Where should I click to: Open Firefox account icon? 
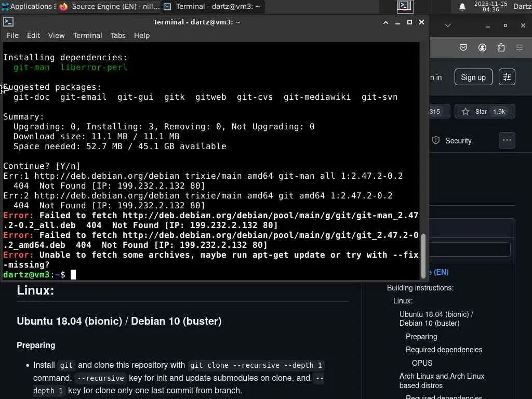tap(482, 47)
